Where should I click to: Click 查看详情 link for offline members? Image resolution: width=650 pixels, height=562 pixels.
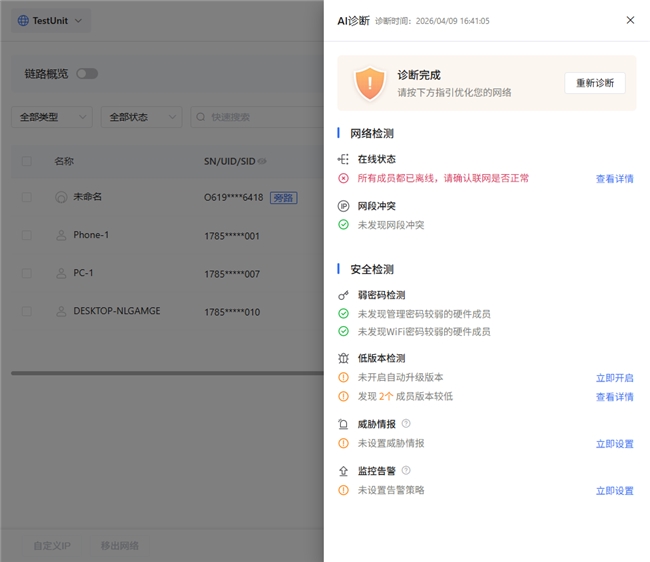click(x=614, y=179)
